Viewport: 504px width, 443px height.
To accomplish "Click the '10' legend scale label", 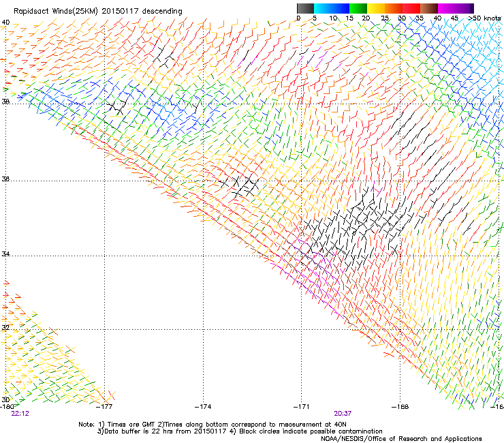I will (333, 18).
